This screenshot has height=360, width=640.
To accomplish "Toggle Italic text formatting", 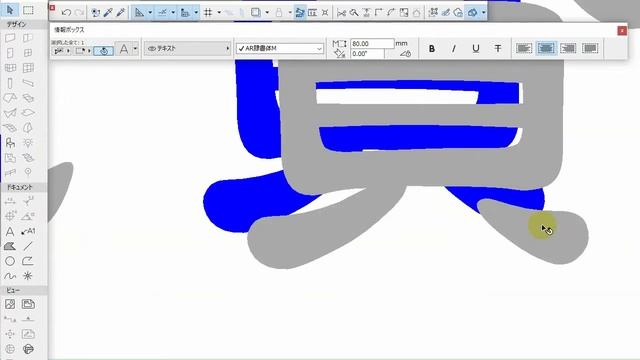I will [453, 49].
